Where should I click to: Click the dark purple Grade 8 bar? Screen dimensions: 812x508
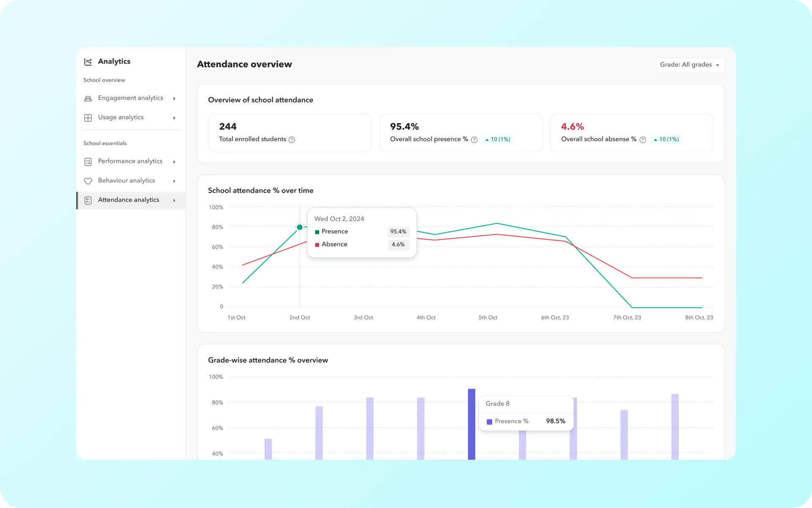(x=472, y=424)
